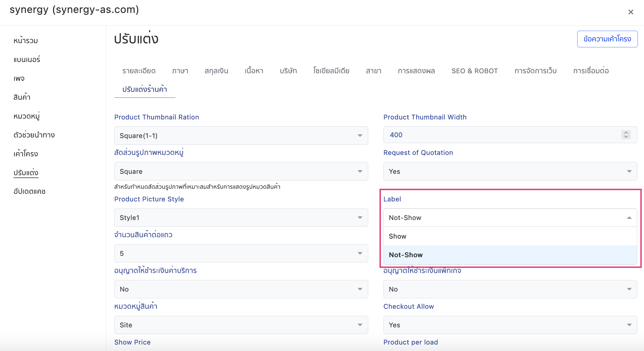Collapse the open Label dropdown
Image resolution: width=644 pixels, height=351 pixels.
pos(510,217)
